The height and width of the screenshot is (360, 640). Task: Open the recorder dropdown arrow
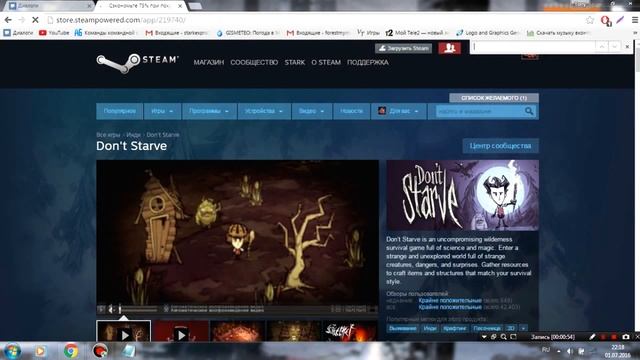coord(484,337)
